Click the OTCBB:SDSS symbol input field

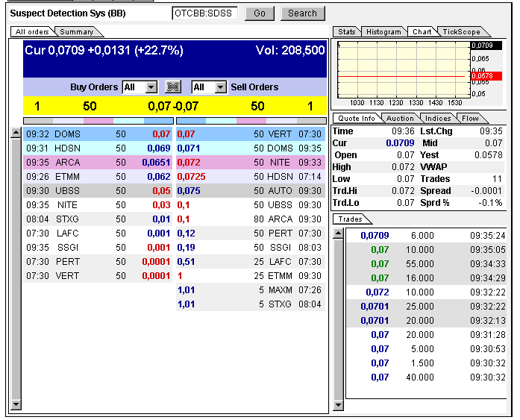click(204, 13)
